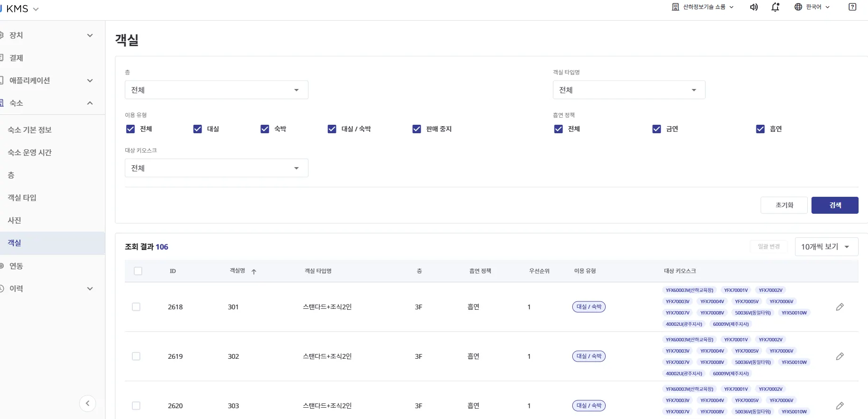Screen dimensions: 868x419
Task: Click the edit pencil for room 301
Action: coord(839,307)
